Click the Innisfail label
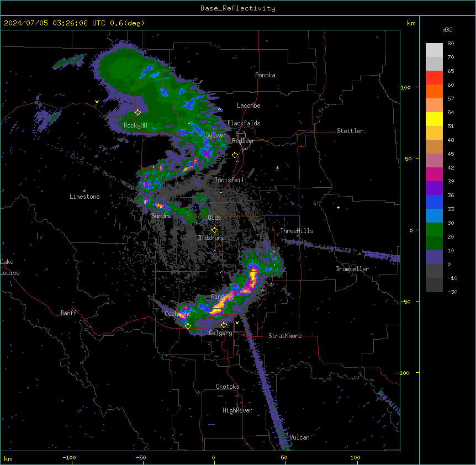 pos(229,180)
